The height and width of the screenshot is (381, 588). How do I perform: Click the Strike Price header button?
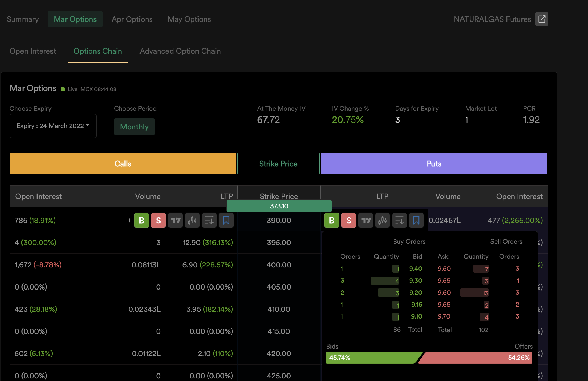[278, 164]
